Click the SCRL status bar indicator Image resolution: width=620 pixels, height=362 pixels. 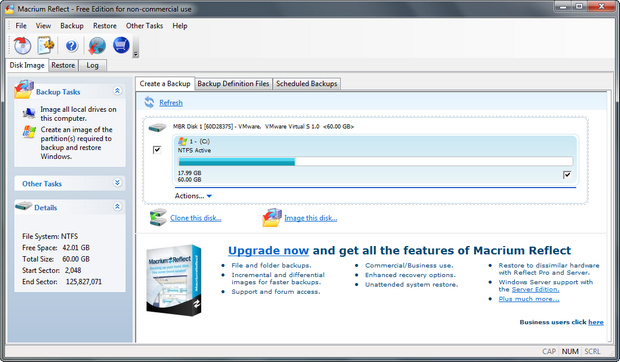click(x=592, y=351)
